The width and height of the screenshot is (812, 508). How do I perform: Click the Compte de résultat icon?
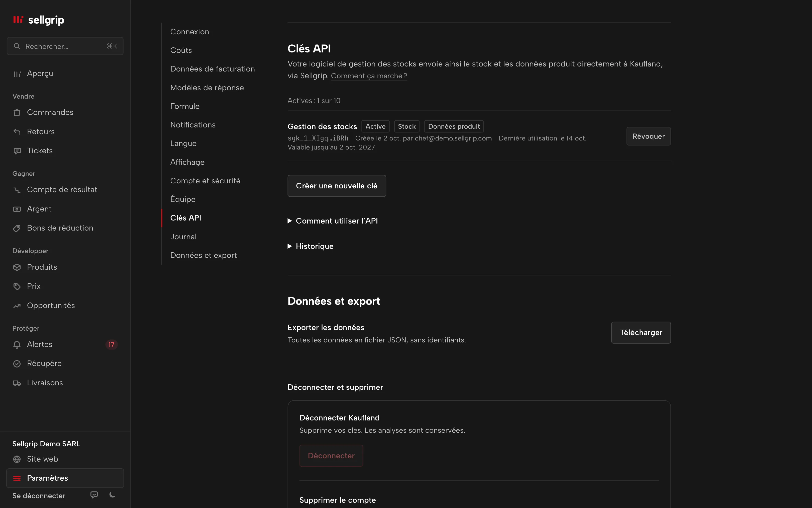(17, 190)
